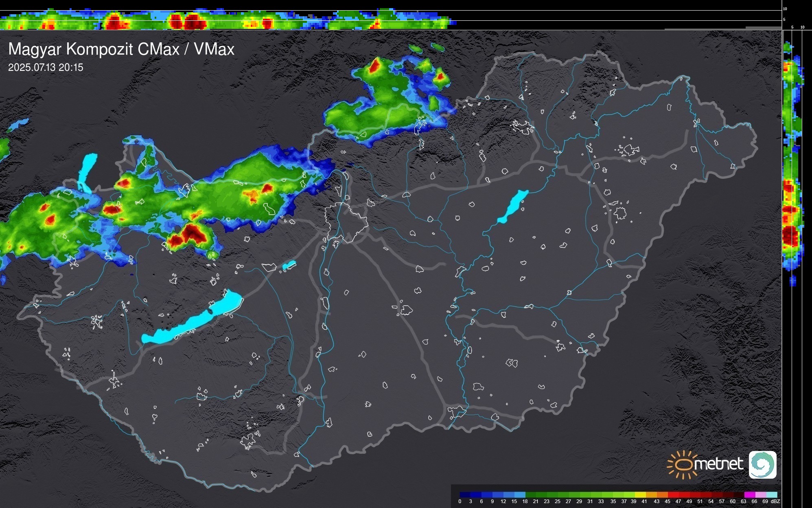
Task: Click the metnet wordmark text
Action: pos(718,464)
